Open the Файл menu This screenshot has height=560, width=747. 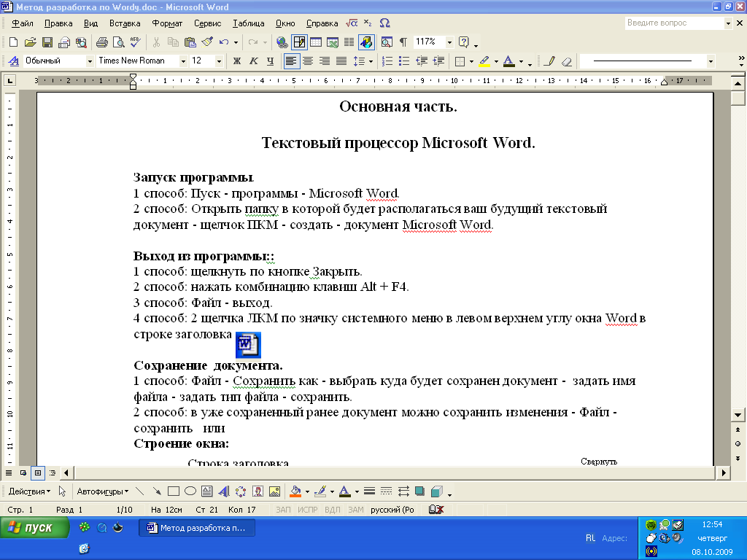(23, 23)
